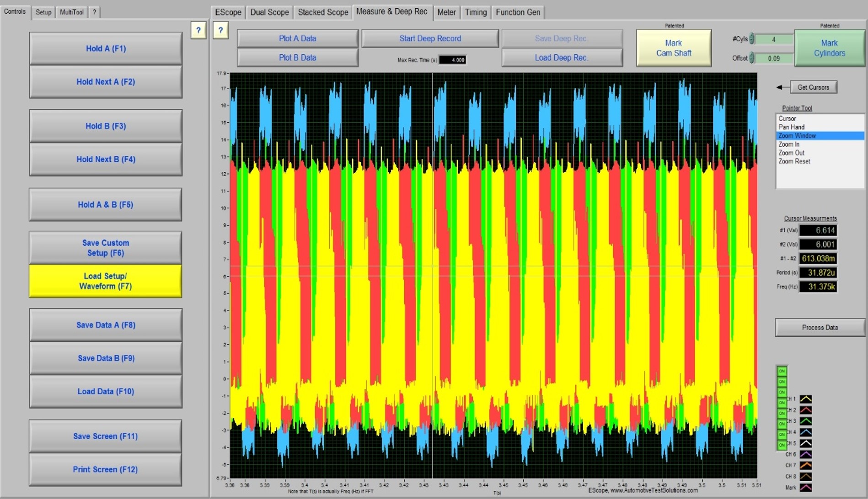
Task: Click the CH 1 yellow trace icon
Action: coord(805,399)
